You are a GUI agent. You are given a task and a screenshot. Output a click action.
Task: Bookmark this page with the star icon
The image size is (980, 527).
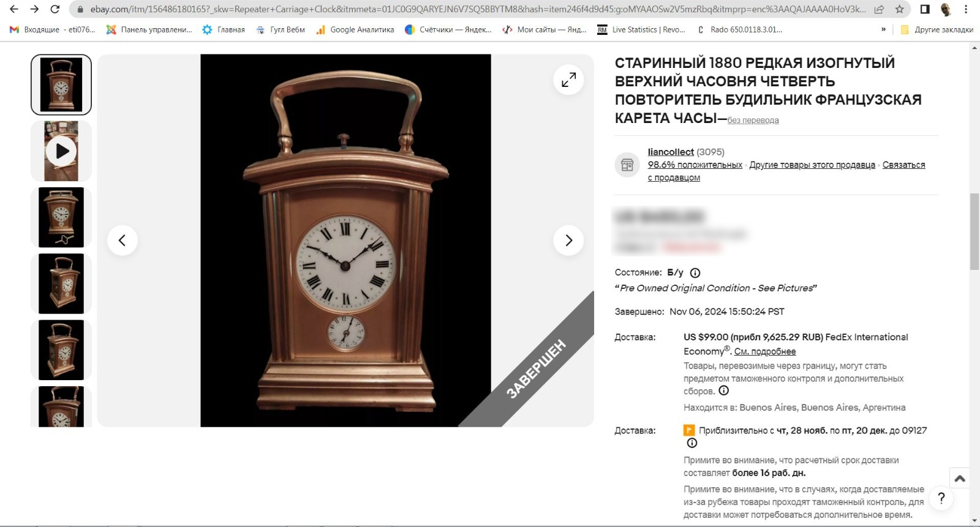coord(899,9)
